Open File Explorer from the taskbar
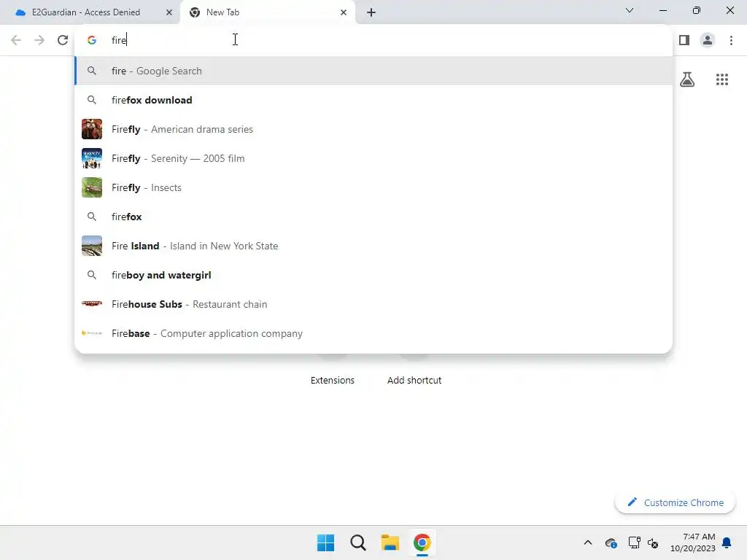Viewport: 747px width, 560px height. (x=390, y=542)
